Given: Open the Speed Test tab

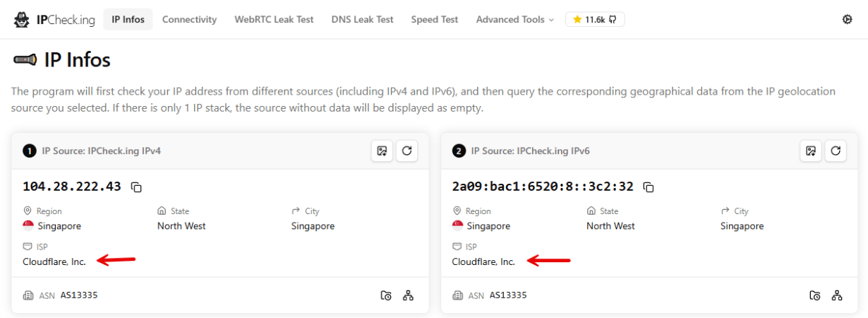Looking at the screenshot, I should [x=435, y=20].
